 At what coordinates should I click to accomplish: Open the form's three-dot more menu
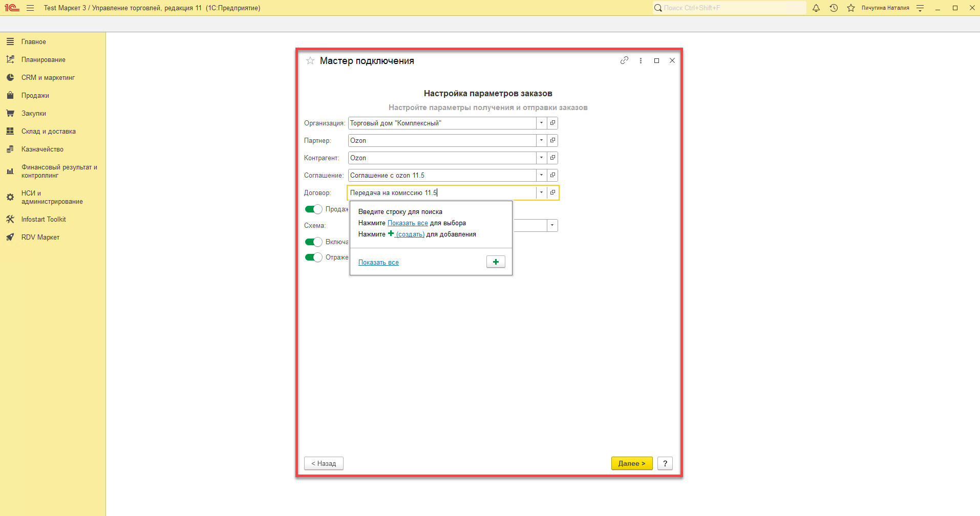(641, 60)
